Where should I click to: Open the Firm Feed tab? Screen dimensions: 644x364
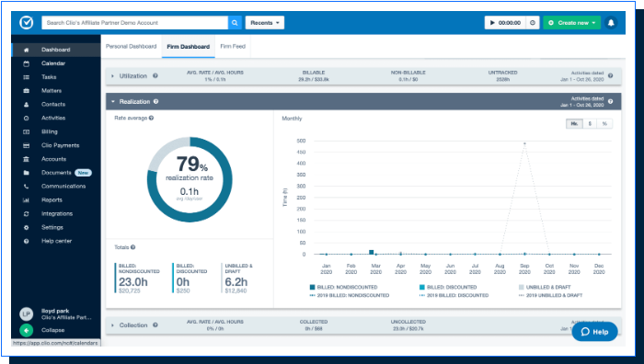233,46
